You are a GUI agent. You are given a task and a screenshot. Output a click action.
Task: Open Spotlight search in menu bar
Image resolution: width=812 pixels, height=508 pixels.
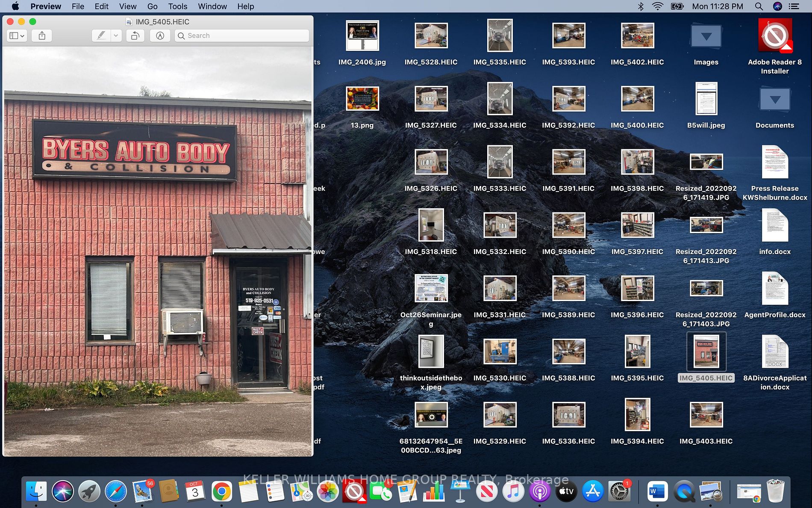pos(759,6)
